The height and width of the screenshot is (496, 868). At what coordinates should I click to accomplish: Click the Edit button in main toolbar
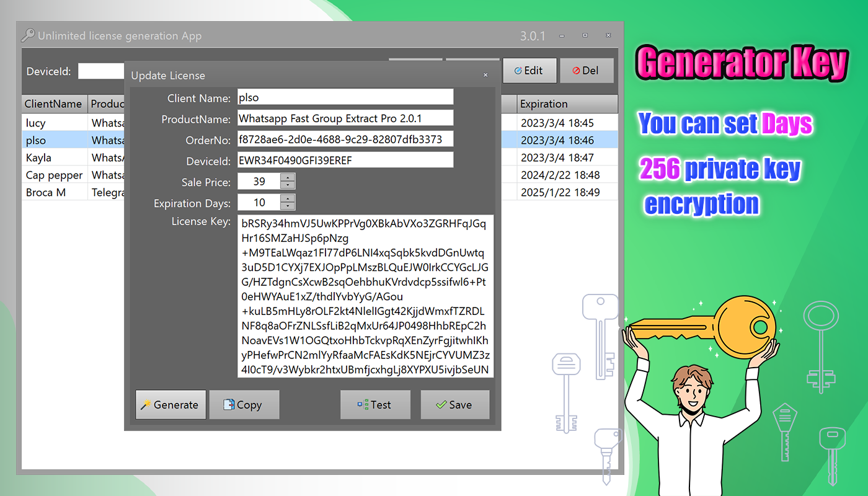tap(529, 71)
